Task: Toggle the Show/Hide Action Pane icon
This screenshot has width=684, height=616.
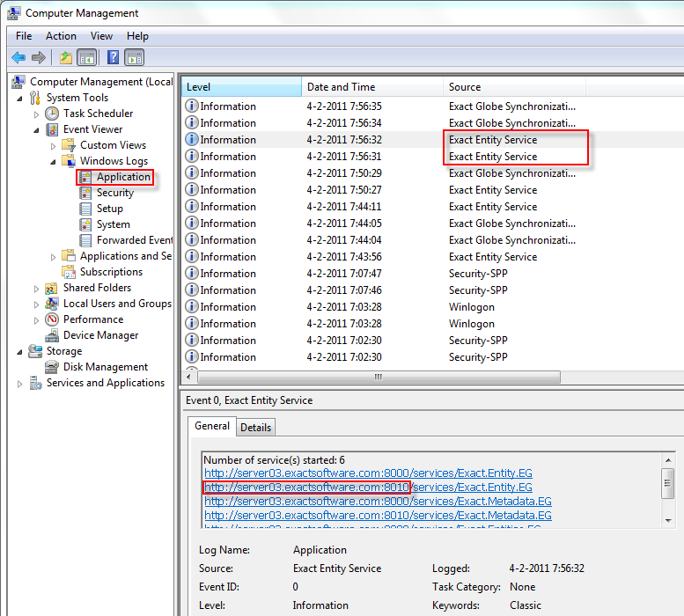Action: click(x=135, y=57)
